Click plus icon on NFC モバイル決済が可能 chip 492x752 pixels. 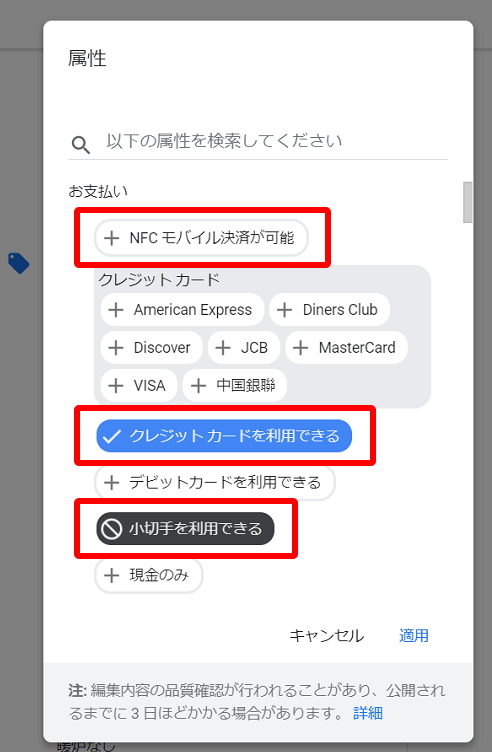click(112, 238)
